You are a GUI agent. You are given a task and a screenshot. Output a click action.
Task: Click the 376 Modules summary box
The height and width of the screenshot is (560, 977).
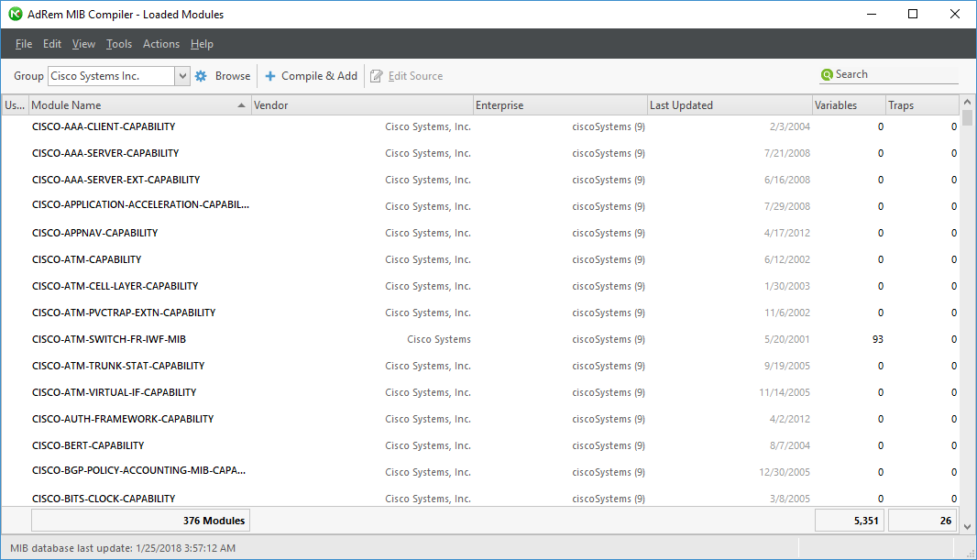point(141,521)
